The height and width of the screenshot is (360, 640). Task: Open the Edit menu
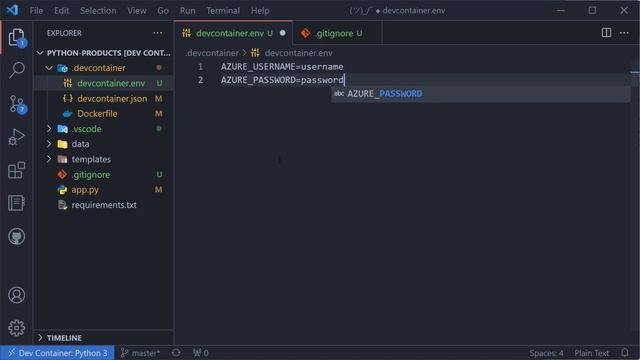tap(61, 11)
